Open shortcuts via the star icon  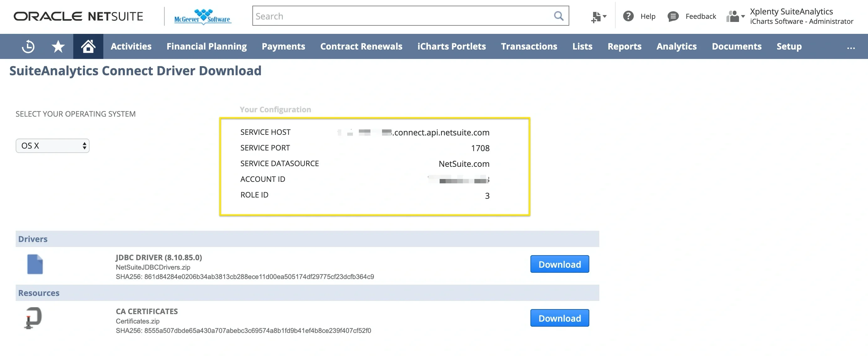[x=58, y=46]
